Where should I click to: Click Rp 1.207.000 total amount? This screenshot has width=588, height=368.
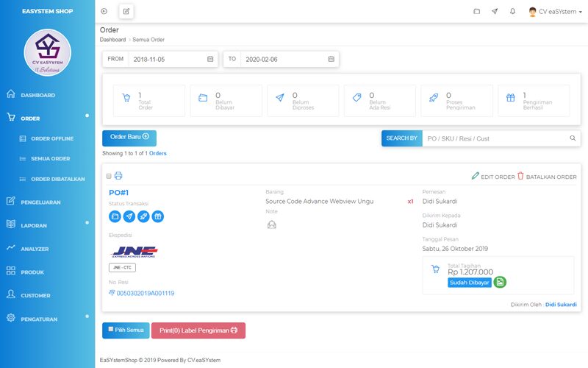[470, 272]
